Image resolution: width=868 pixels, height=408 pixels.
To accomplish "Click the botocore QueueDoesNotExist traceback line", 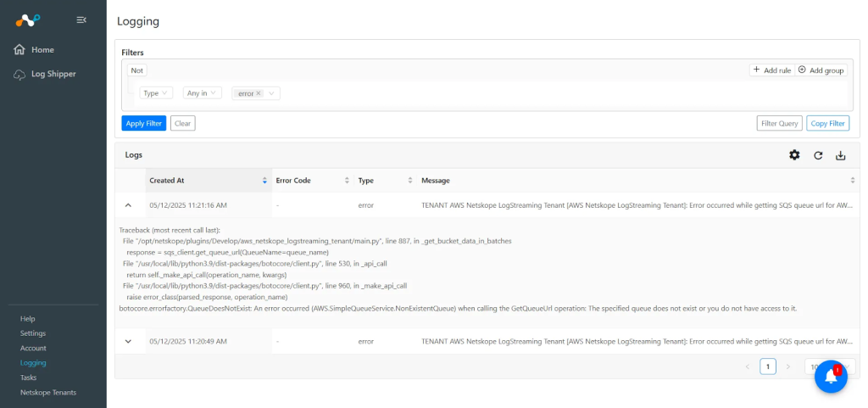I will [x=458, y=309].
